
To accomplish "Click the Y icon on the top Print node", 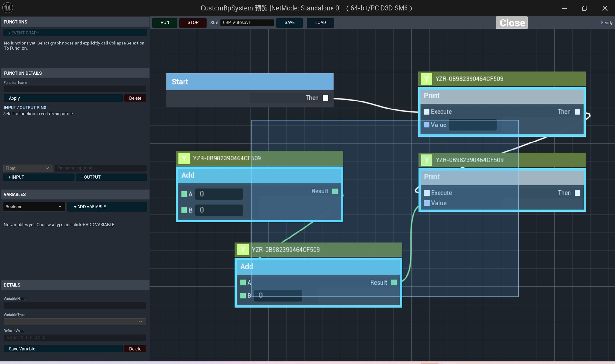I will click(426, 79).
